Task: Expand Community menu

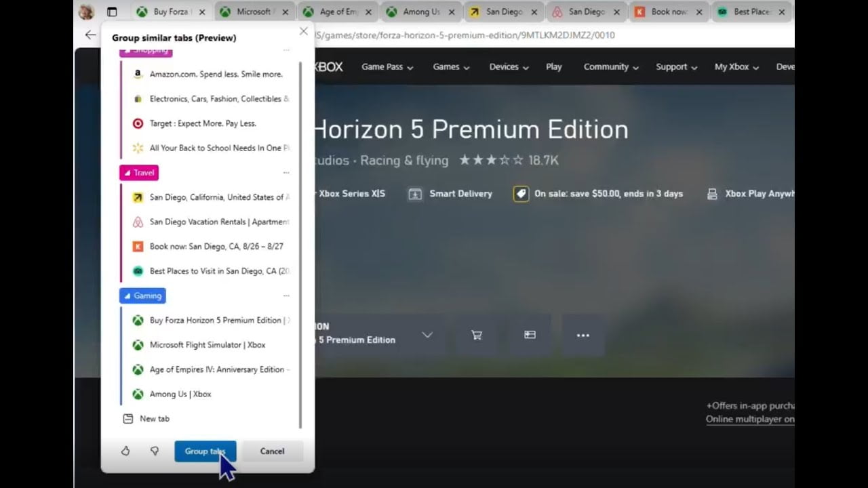Action: [611, 66]
